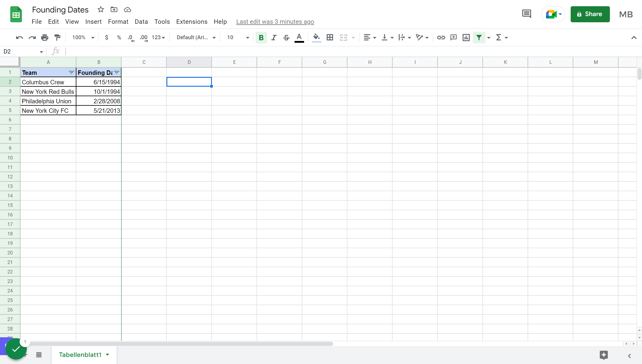Click the Redo icon
Viewport: 642px width, 364px height.
[32, 37]
